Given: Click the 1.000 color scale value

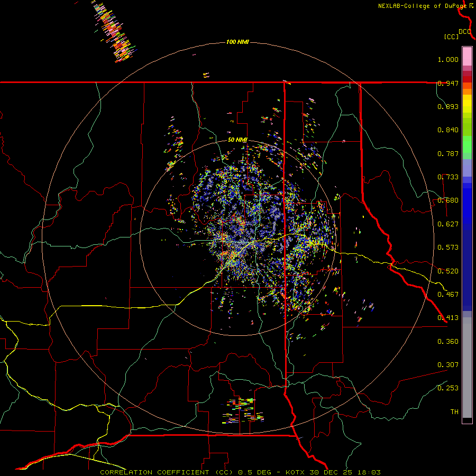Looking at the screenshot, I should (448, 59).
